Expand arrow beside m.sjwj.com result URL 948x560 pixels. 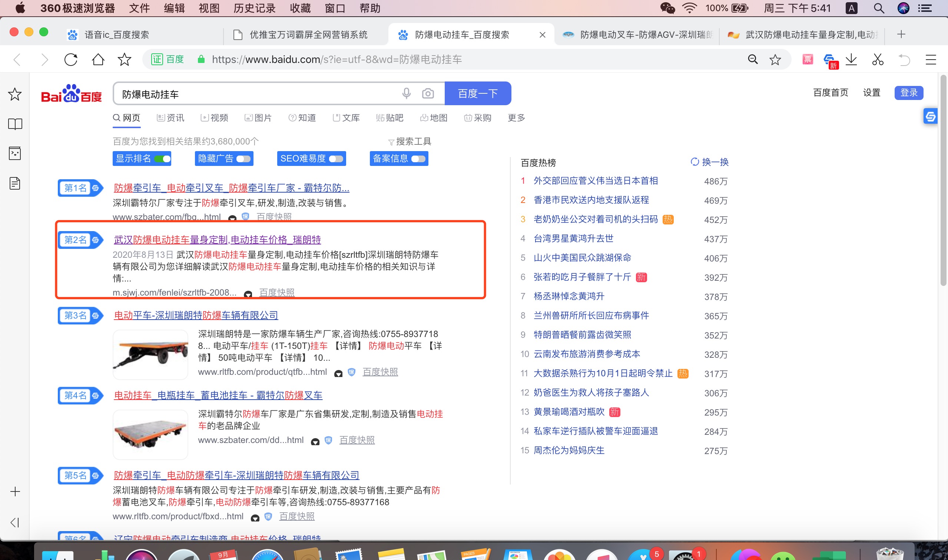[248, 294]
